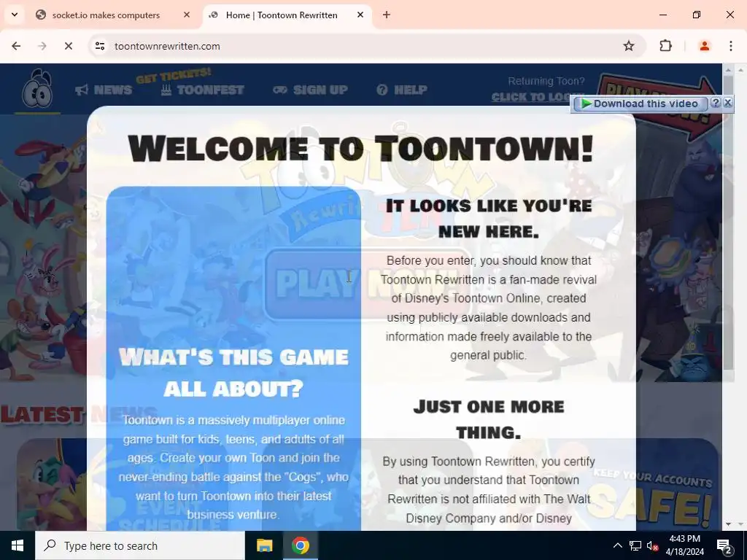Select the Home | Toontown Rewritten tab

282,15
